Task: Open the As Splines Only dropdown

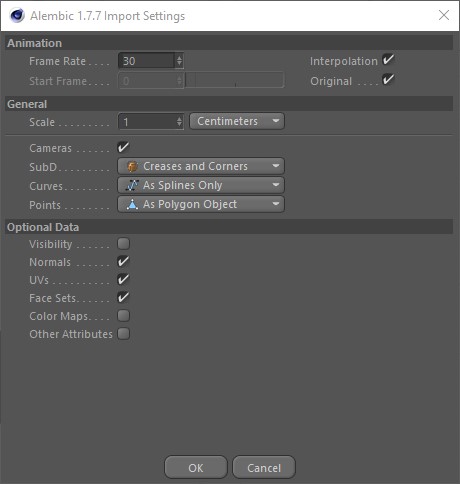Action: 201,185
